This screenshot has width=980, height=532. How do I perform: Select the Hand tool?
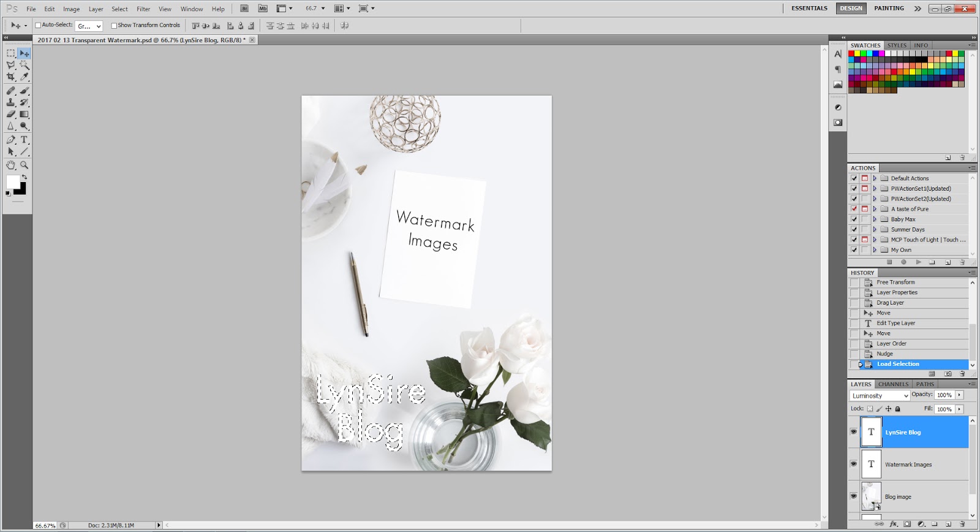pyautogui.click(x=10, y=165)
